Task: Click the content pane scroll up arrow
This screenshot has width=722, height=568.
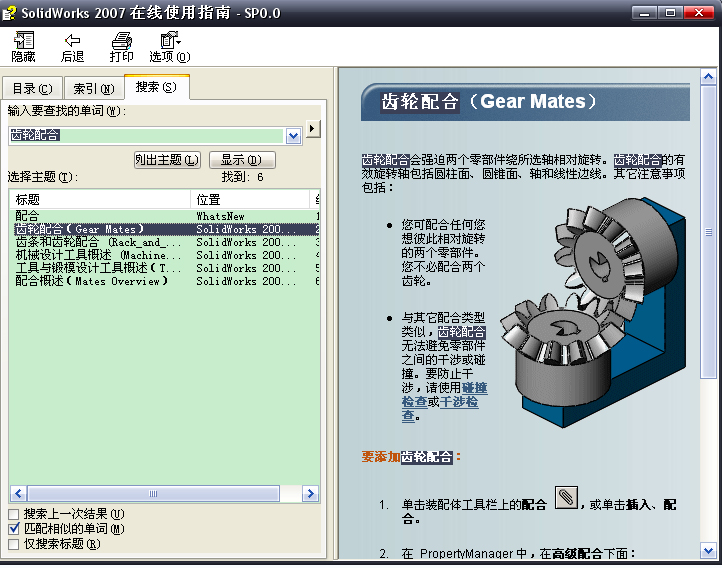Action: point(708,76)
